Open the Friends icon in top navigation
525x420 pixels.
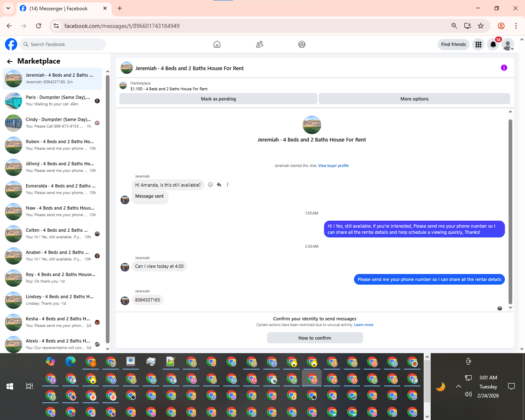(260, 44)
